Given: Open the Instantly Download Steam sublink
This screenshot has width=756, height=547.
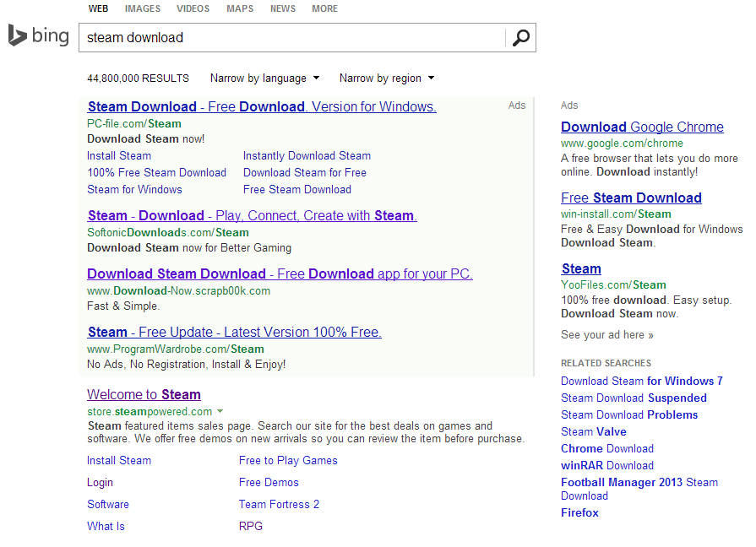Looking at the screenshot, I should click(x=307, y=155).
